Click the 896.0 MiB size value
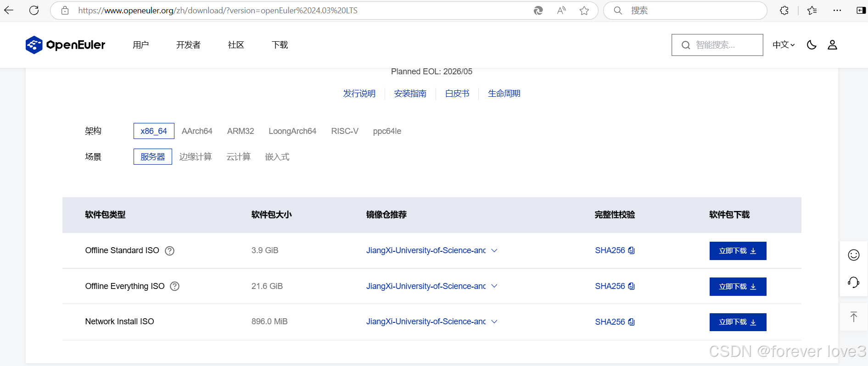Screen dimensions: 868x366 269,322
